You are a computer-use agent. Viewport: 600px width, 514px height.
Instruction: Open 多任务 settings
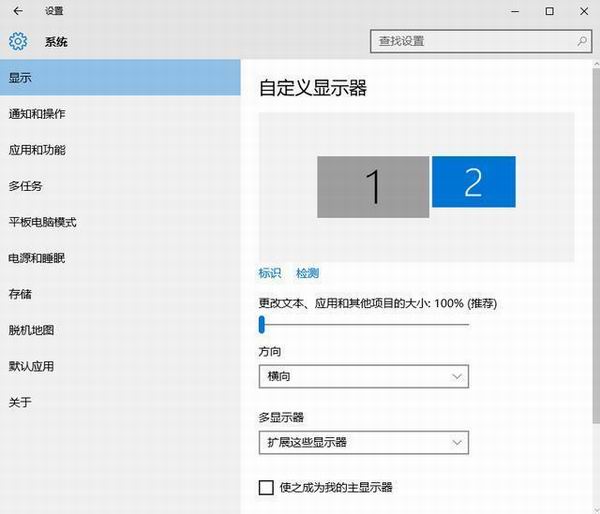click(120, 186)
